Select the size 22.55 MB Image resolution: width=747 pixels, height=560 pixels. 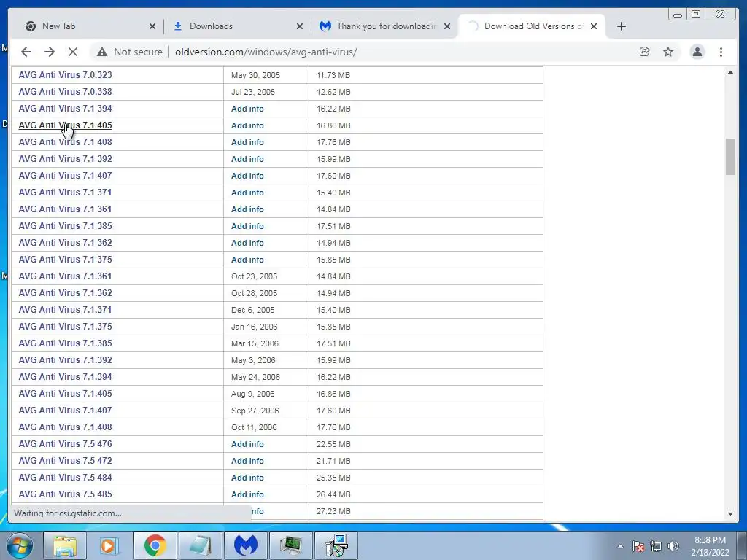[333, 444]
